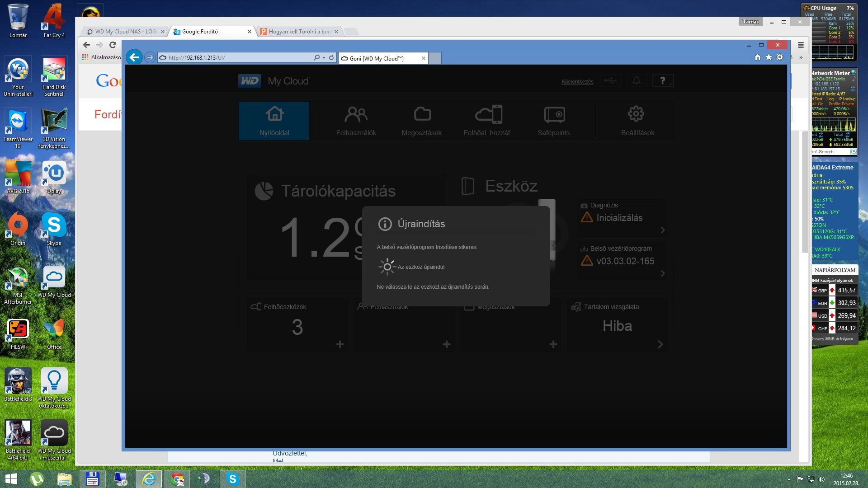Open IE favorites star icon
The width and height of the screenshot is (868, 488).
click(x=769, y=57)
